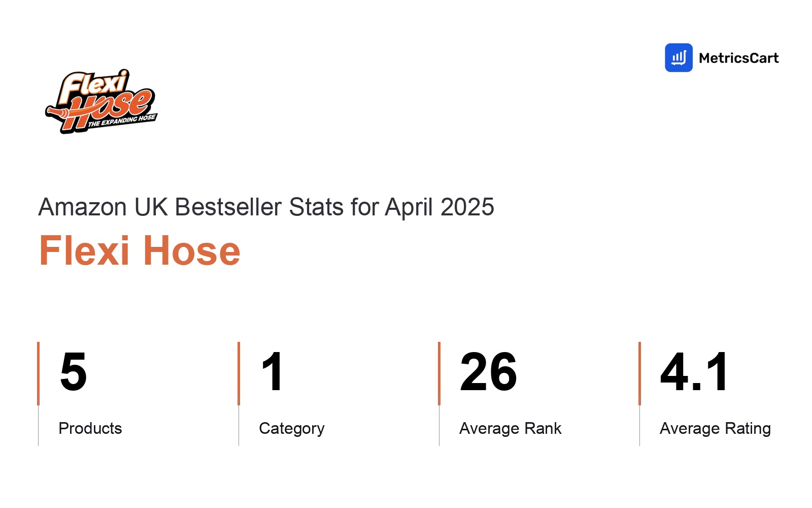Click the orange bar beside Category stat
The width and height of the screenshot is (812, 508).
click(x=239, y=373)
